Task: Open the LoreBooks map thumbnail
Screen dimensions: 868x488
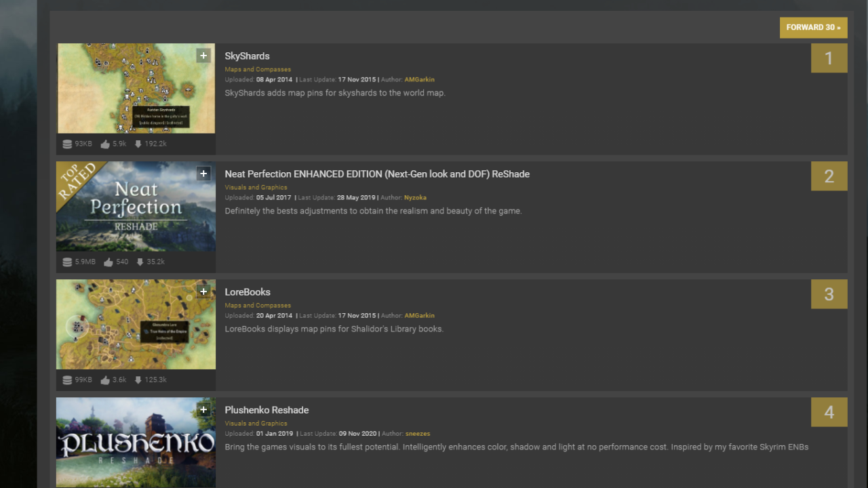Action: tap(136, 324)
